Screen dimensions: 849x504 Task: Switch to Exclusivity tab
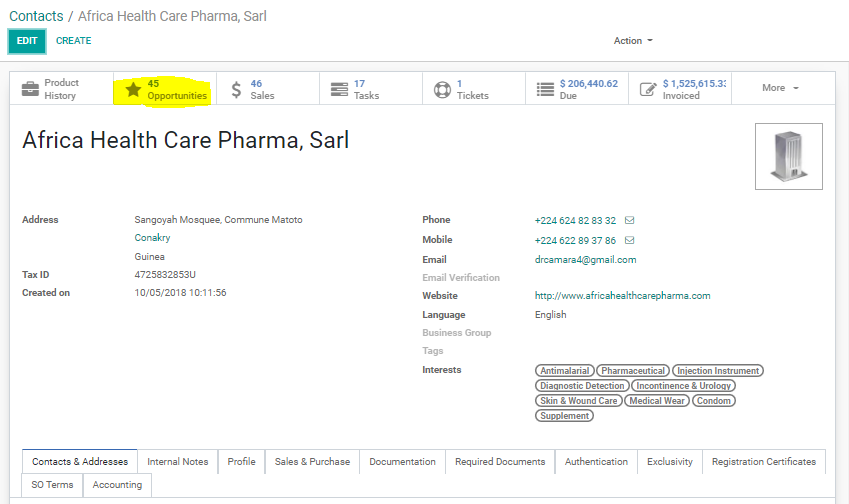pyautogui.click(x=670, y=462)
